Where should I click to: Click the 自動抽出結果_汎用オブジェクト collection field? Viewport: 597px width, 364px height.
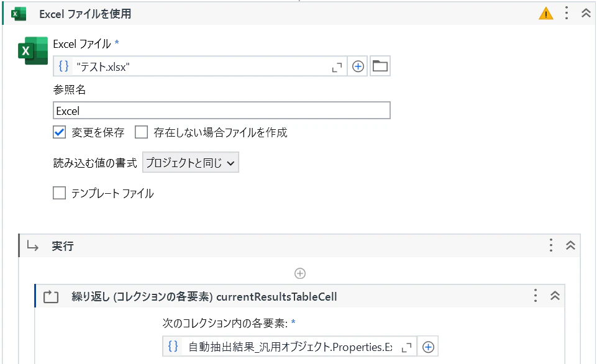pos(289,346)
